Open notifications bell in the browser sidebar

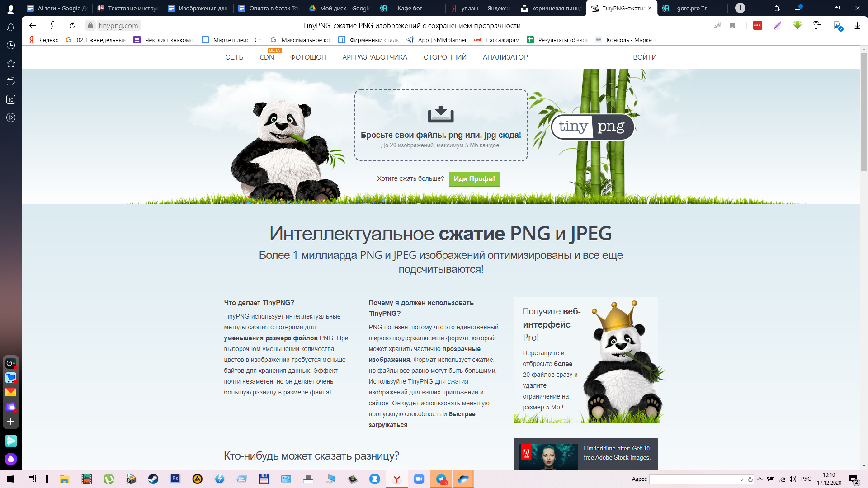click(x=11, y=28)
